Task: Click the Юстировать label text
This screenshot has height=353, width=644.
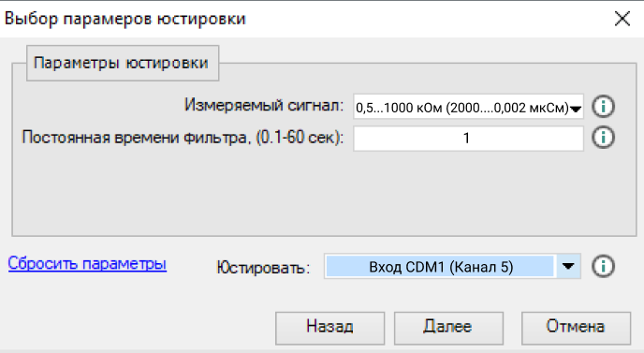Action: pos(263,268)
